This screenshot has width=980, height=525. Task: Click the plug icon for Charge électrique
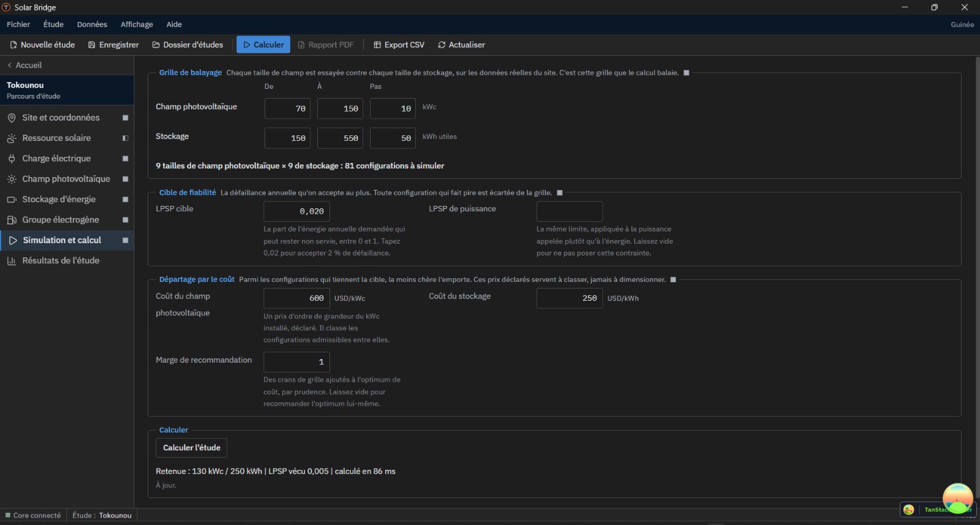12,158
